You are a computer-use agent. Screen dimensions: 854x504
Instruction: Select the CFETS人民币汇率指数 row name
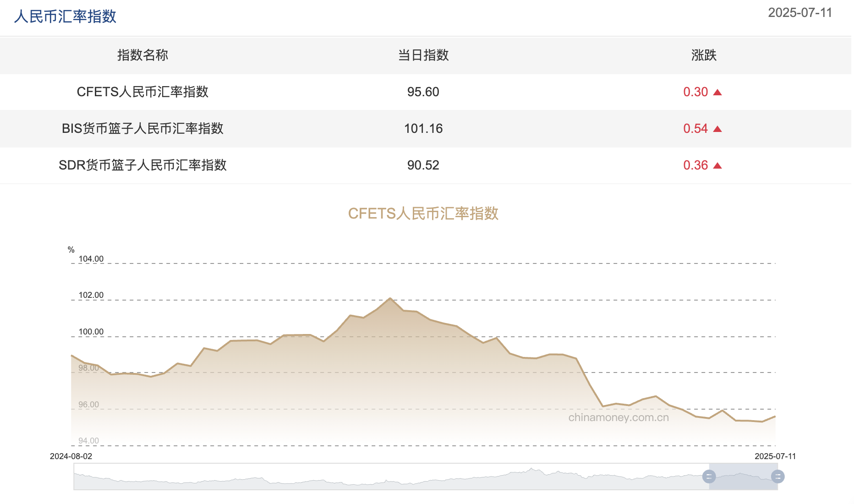(142, 92)
